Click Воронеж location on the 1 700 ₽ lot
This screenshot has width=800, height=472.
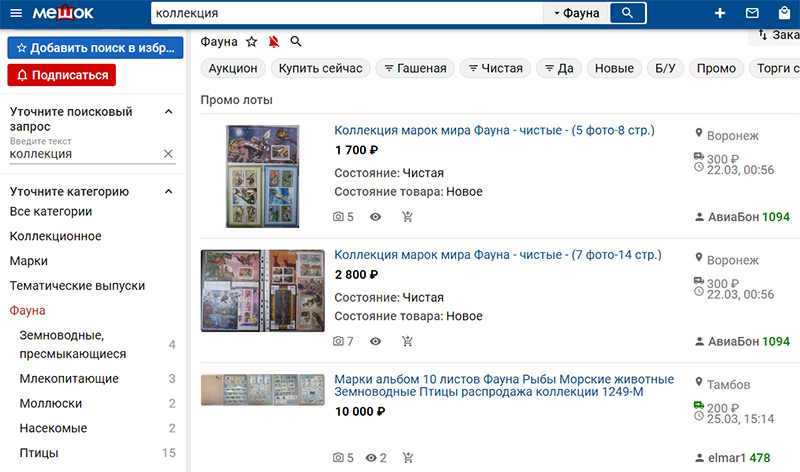tap(733, 136)
